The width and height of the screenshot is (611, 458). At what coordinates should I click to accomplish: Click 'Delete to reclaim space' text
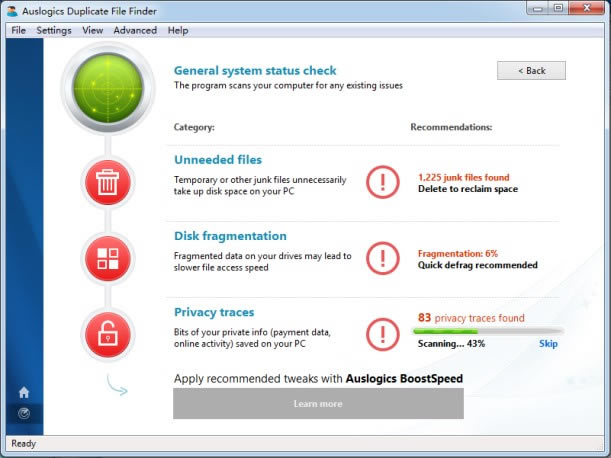tap(468, 189)
